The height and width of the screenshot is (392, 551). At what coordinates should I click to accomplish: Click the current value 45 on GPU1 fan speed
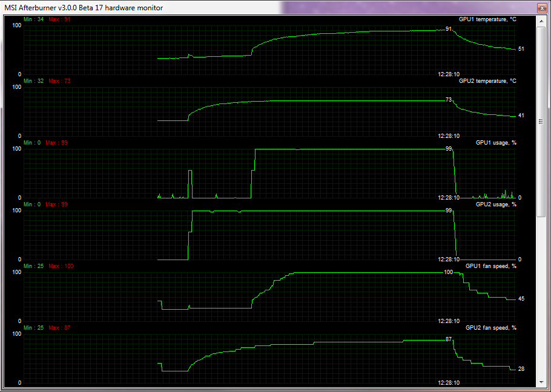521,299
